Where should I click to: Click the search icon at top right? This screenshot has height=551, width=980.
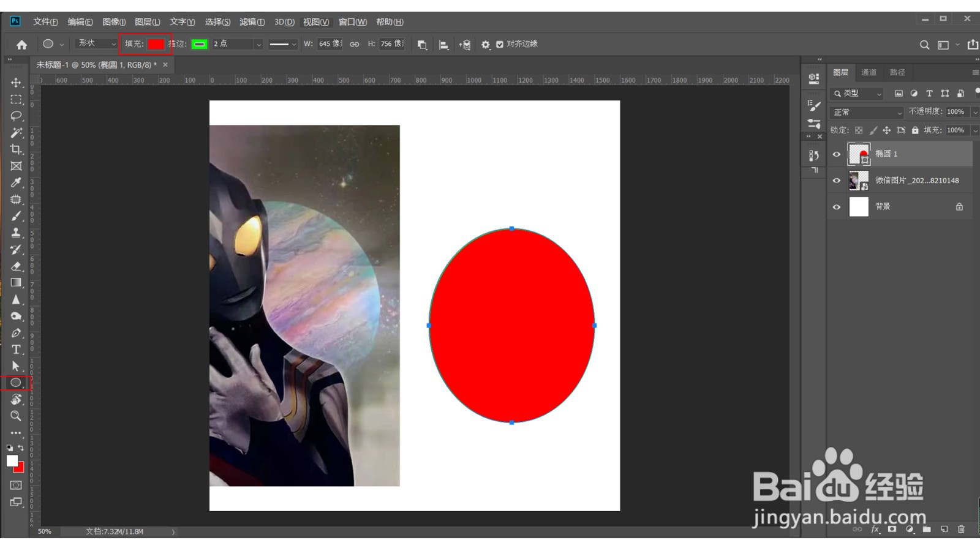tap(924, 45)
